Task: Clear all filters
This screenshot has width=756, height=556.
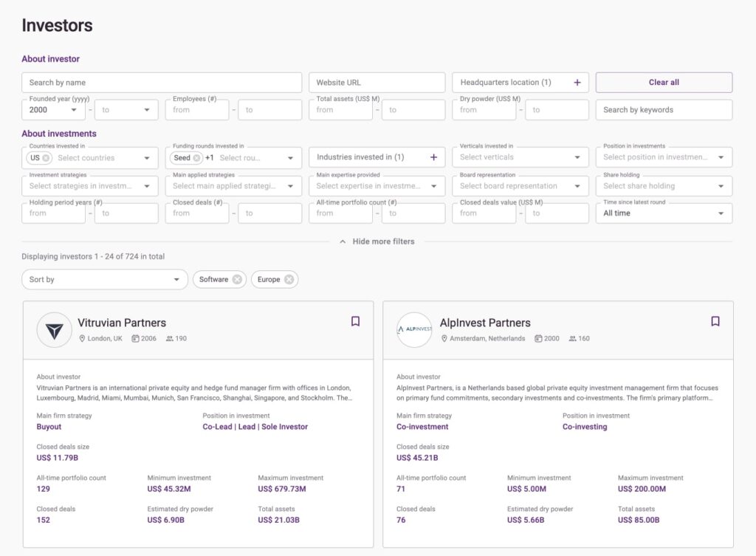Action: (664, 83)
